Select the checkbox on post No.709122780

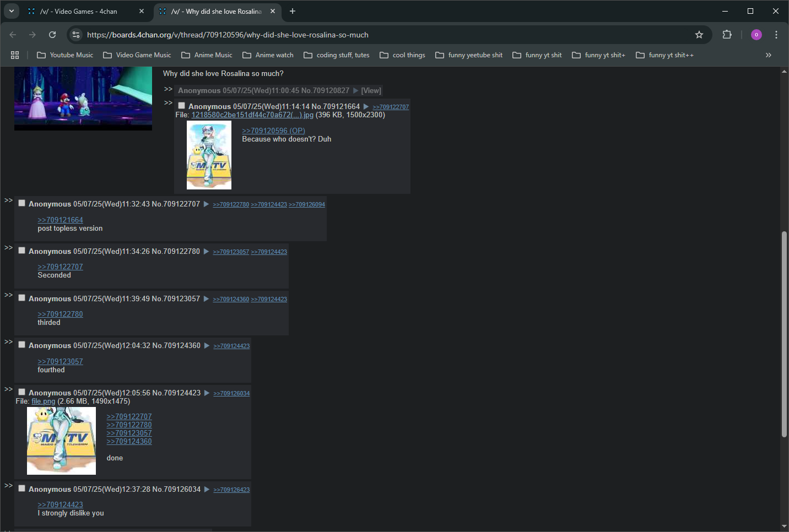tap(21, 251)
